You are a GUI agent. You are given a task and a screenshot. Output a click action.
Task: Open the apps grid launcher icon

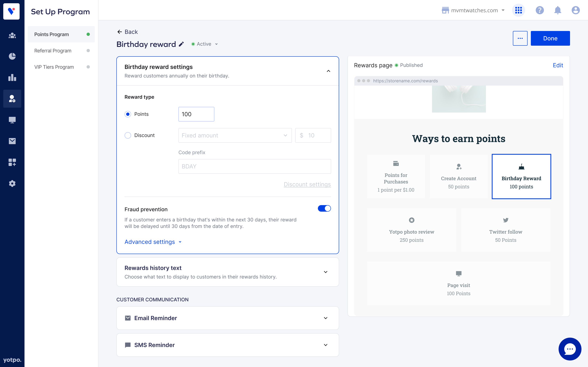click(x=518, y=10)
